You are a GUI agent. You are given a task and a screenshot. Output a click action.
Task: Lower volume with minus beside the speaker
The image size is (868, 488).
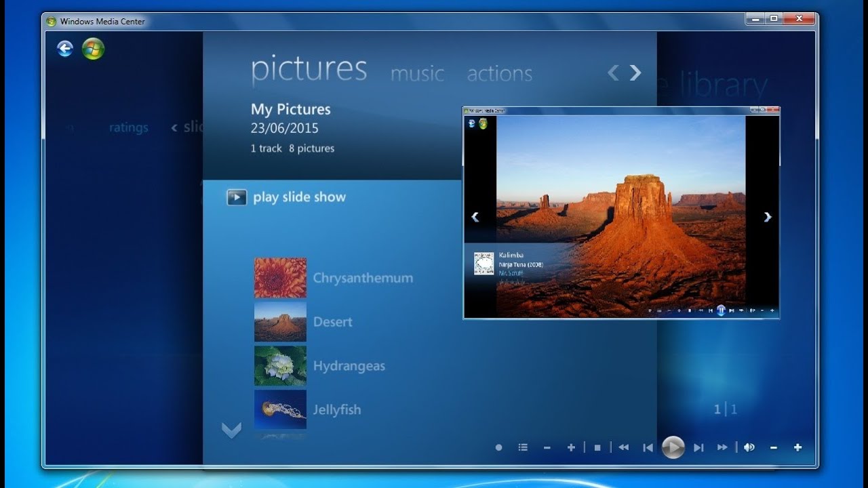tap(773, 447)
